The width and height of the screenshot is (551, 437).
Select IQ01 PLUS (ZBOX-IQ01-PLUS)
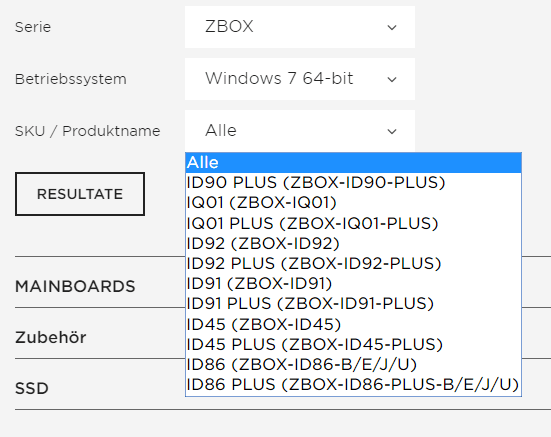pyautogui.click(x=353, y=223)
